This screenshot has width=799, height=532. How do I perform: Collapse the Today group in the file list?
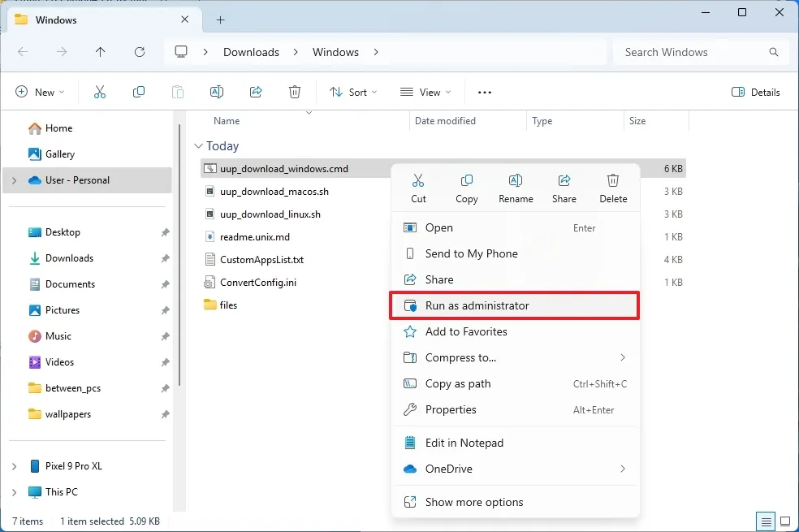[199, 146]
